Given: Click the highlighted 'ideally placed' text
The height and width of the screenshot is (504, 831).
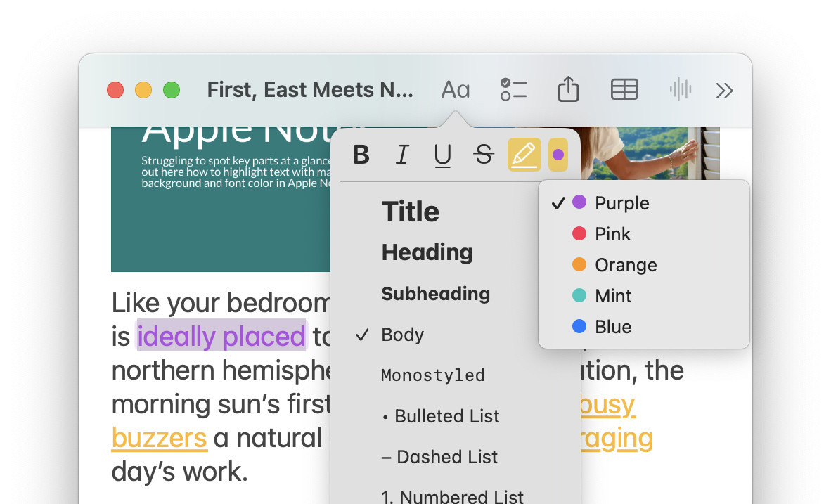Looking at the screenshot, I should 221,337.
